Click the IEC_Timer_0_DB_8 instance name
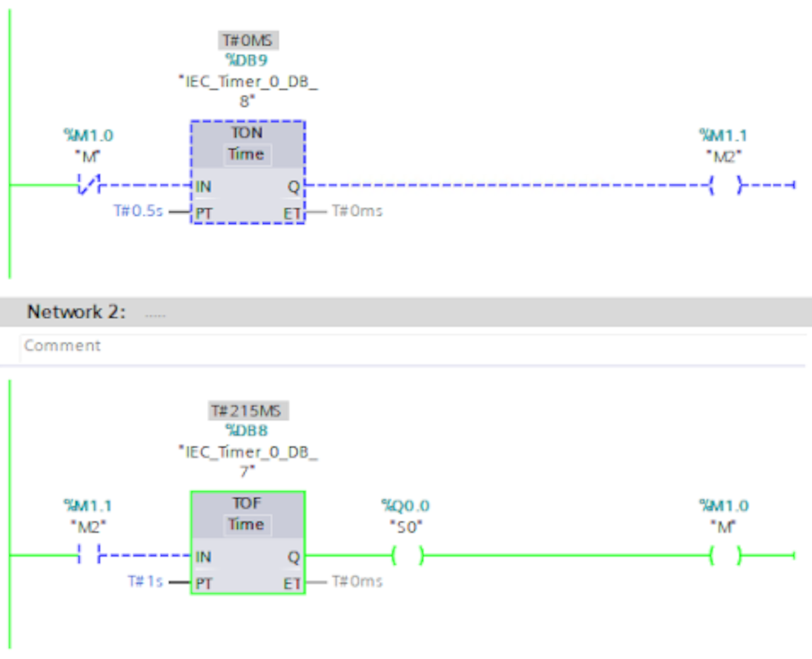The image size is (812, 659). pos(247,89)
